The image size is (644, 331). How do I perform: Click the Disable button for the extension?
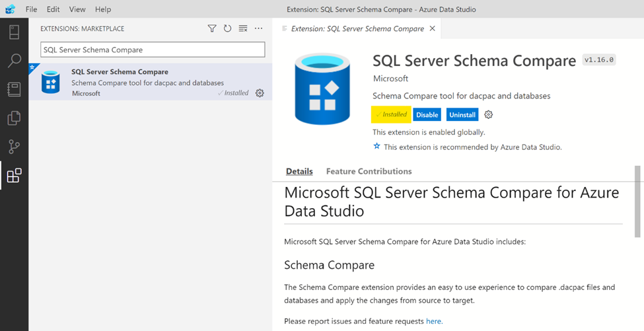point(427,114)
